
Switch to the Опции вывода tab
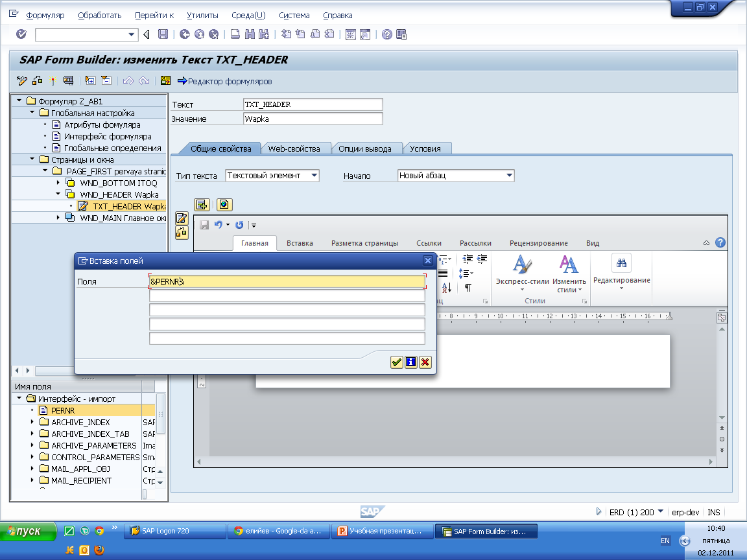click(365, 148)
